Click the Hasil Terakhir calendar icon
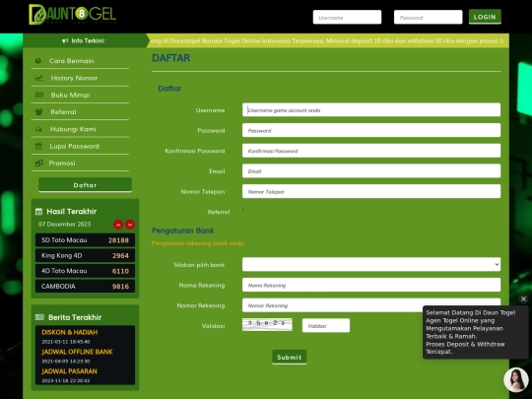The image size is (532, 399). (x=38, y=212)
